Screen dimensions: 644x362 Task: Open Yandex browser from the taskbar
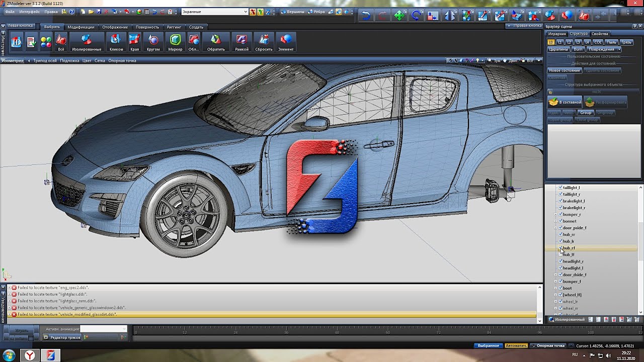30,355
